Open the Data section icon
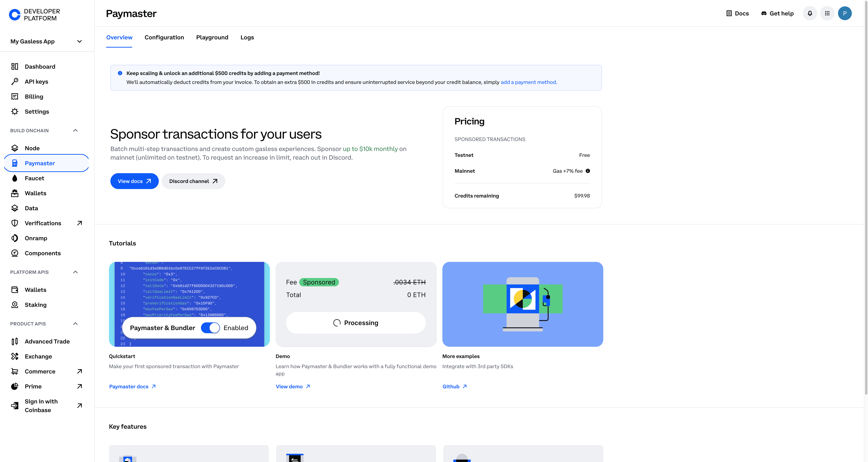 click(x=15, y=208)
